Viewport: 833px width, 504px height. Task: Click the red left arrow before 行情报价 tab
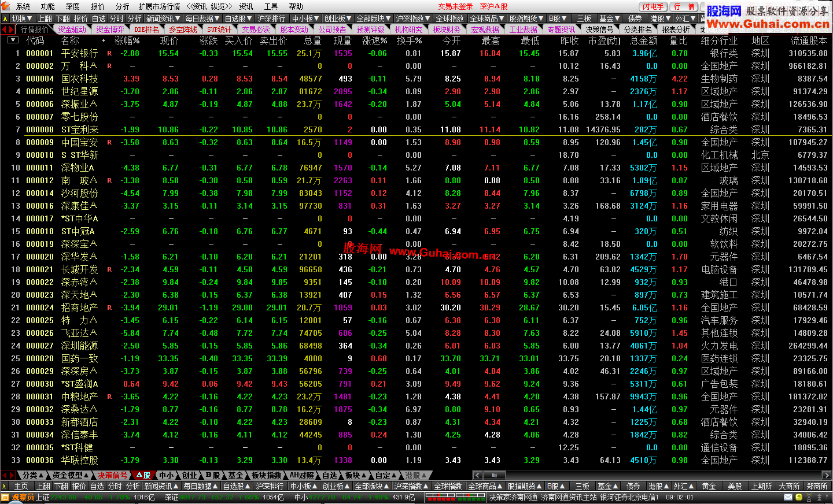coord(5,29)
